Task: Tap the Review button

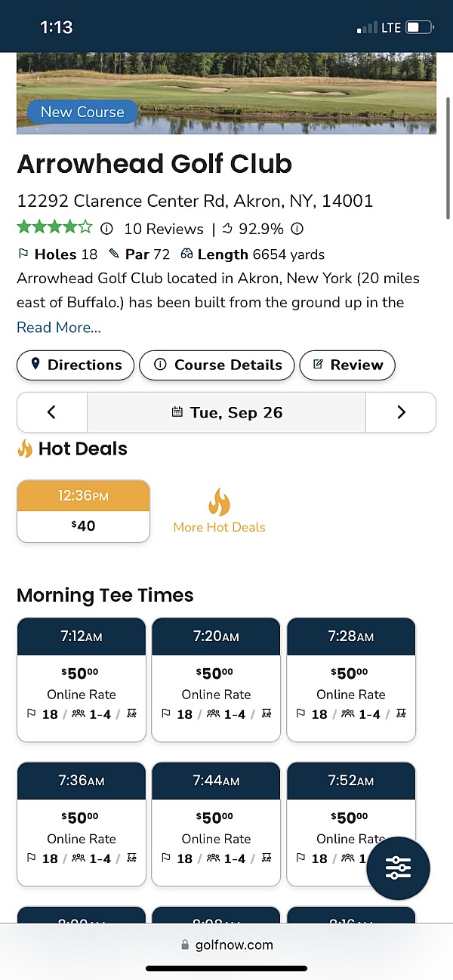Action: click(347, 365)
